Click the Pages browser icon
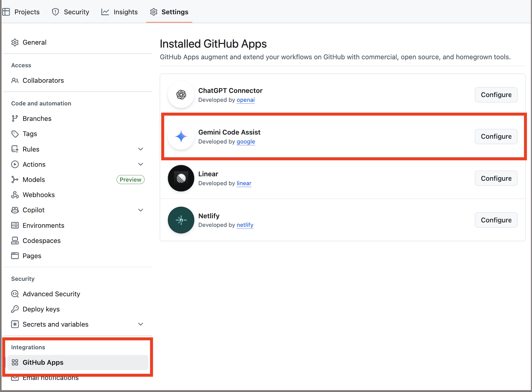This screenshot has width=532, height=392. (x=15, y=256)
